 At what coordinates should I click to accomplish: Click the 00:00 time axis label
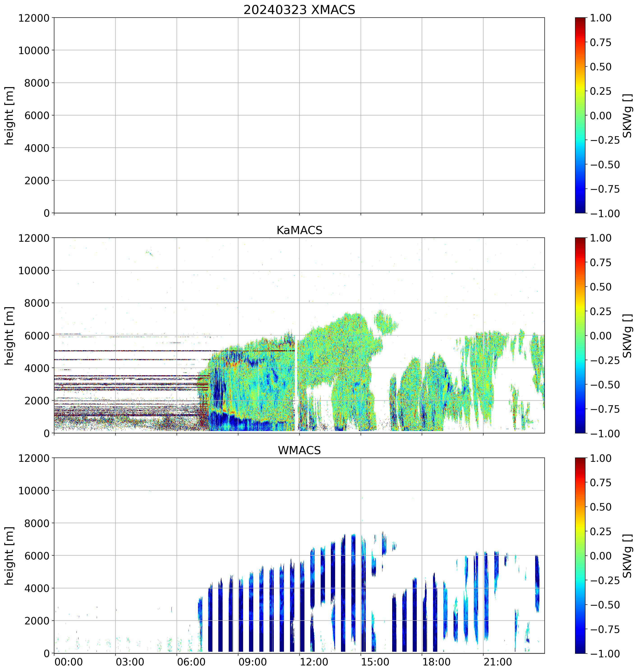pos(68,662)
